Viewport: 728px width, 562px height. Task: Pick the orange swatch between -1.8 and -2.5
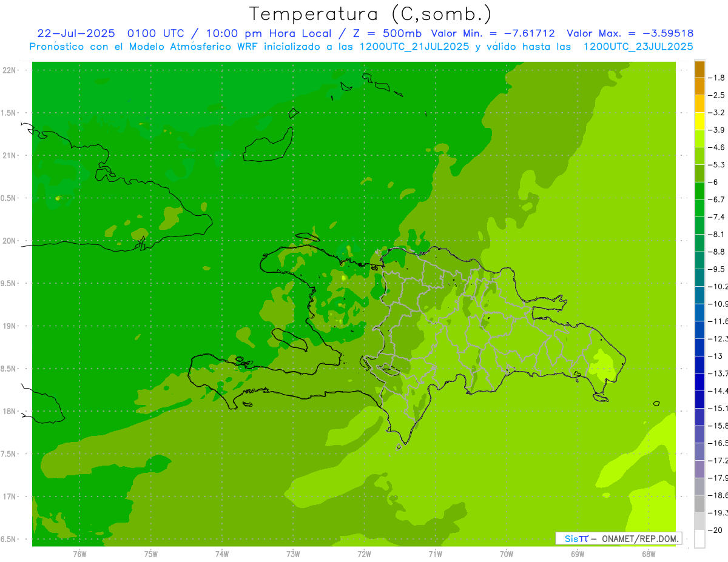tap(699, 87)
